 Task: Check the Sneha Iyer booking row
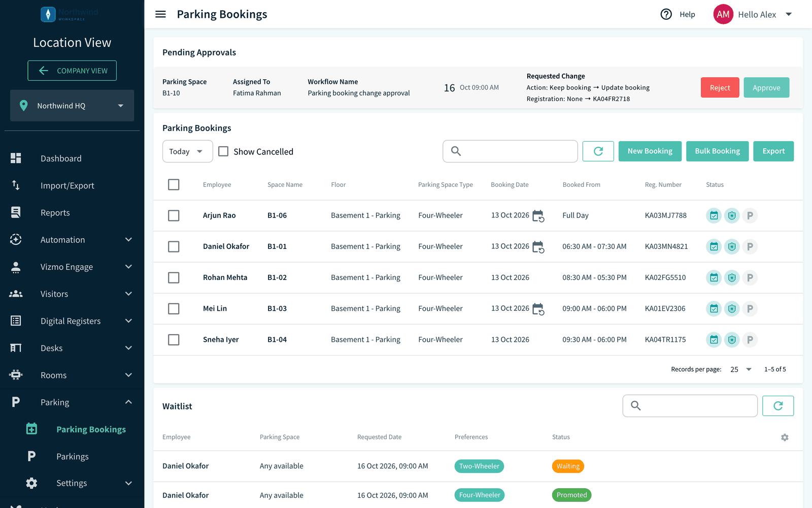click(174, 339)
